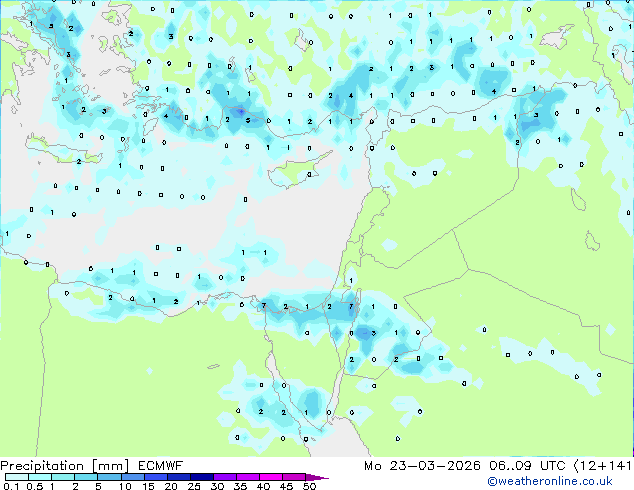Viewport: 634px width, 490px height.
Task: Click legend scale label '30'
Action: coord(217,486)
